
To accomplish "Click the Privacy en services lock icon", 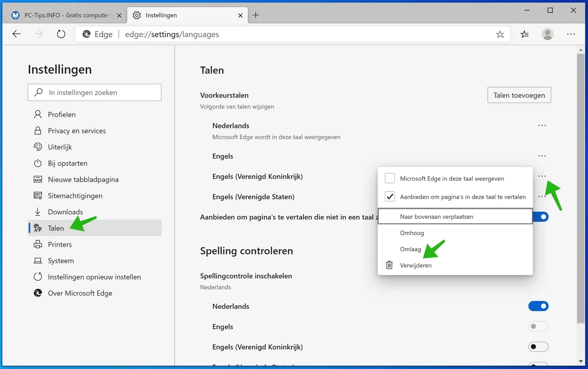I will 38,131.
